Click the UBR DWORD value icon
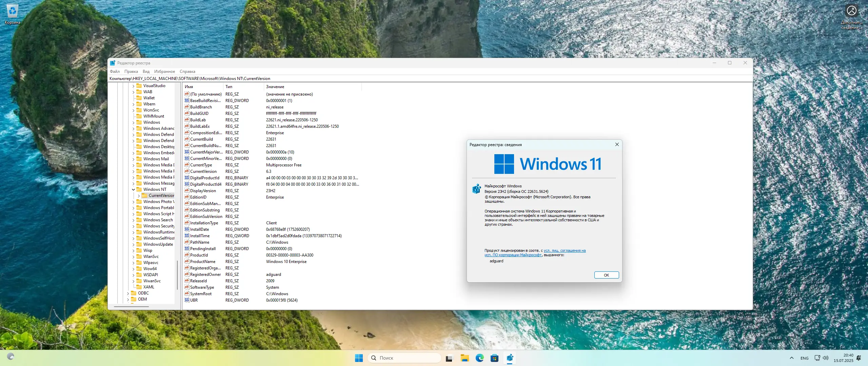This screenshot has height=366, width=868. coord(186,300)
